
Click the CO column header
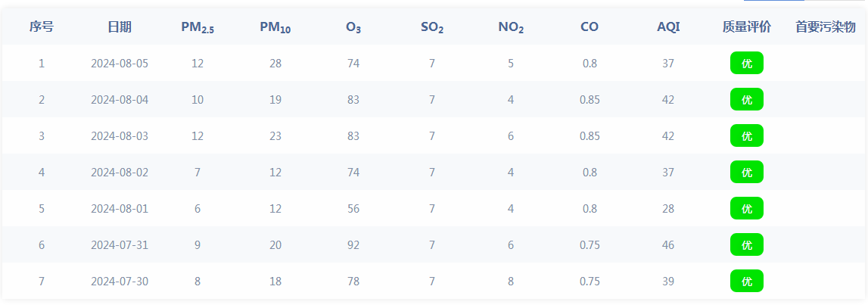[590, 26]
